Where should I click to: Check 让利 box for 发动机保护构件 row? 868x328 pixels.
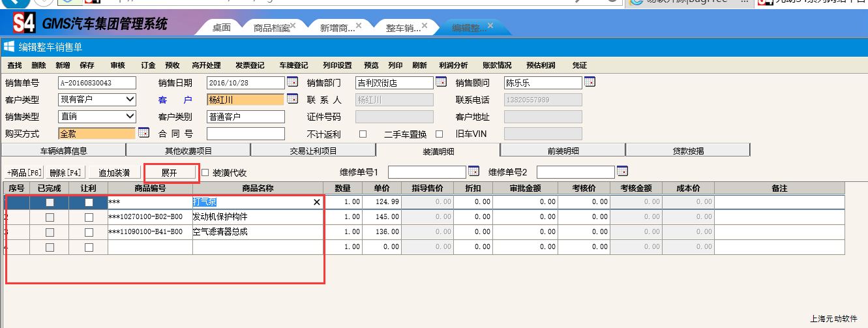(x=89, y=217)
